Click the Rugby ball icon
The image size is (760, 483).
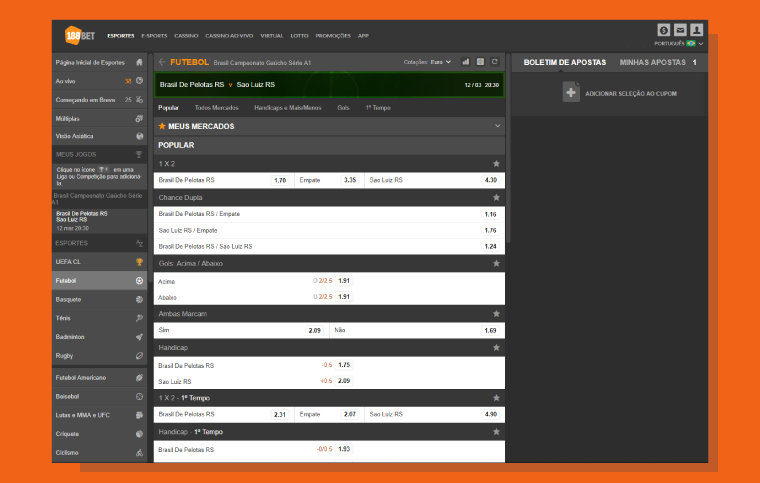[x=140, y=356]
